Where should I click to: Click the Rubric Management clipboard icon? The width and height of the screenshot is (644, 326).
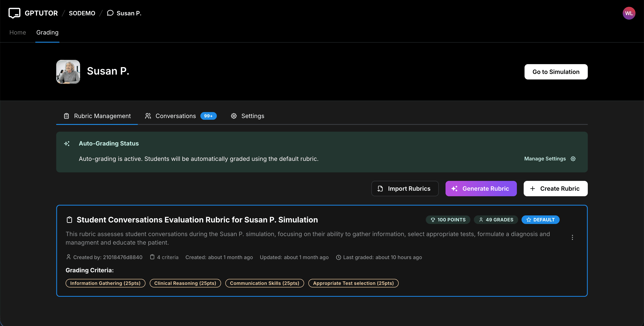pyautogui.click(x=66, y=116)
